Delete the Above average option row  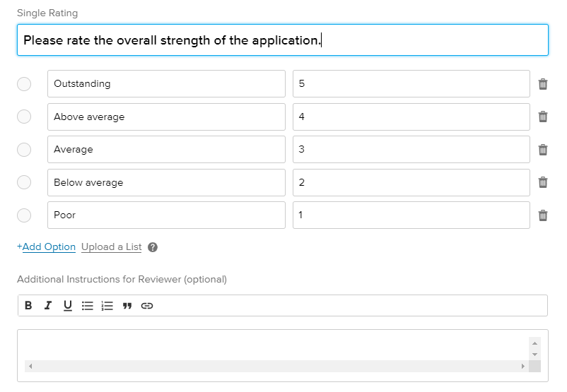coord(543,117)
